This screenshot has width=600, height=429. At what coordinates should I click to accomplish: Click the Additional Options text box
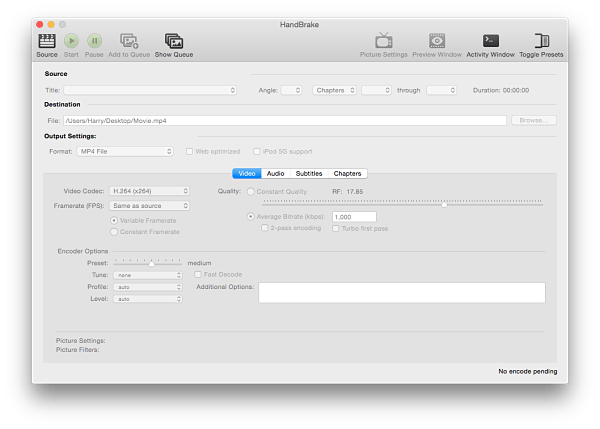click(402, 293)
